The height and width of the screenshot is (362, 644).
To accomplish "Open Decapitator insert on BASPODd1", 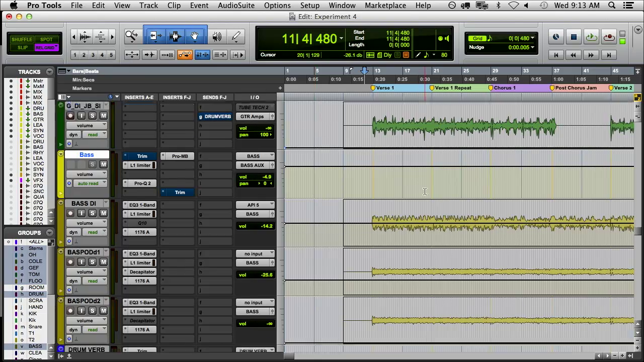I will (142, 272).
